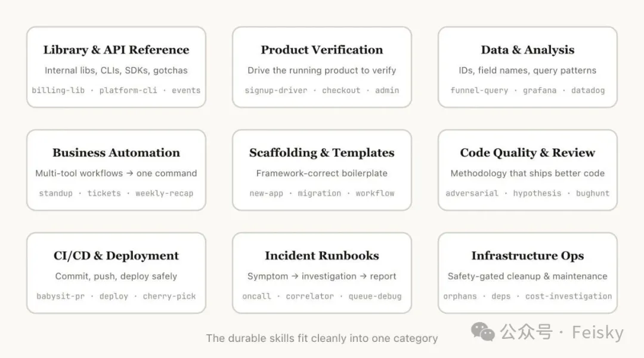Click the grafana tag

pos(540,91)
